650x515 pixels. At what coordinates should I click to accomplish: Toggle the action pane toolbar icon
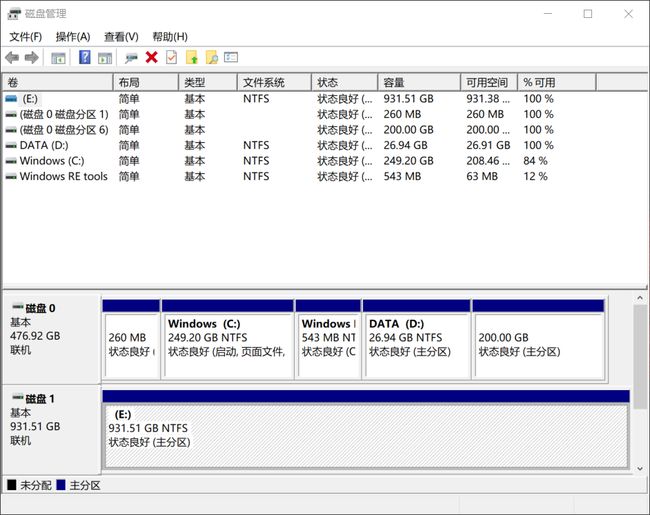click(x=105, y=58)
